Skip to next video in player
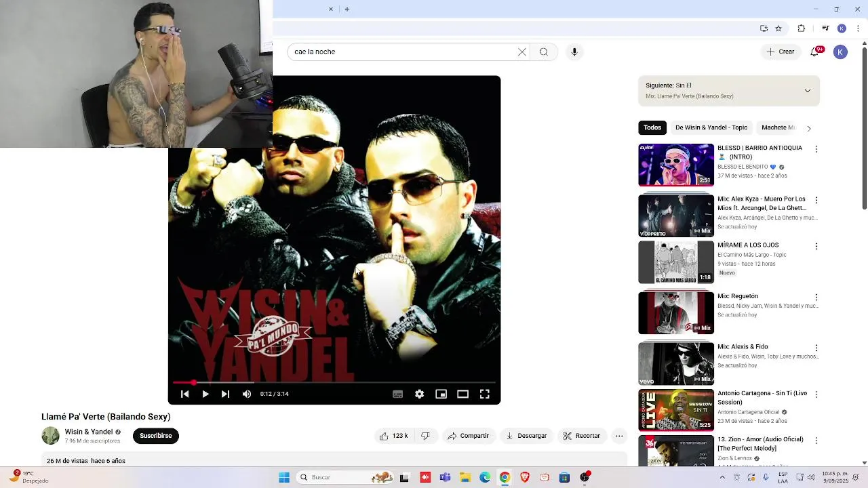 click(x=225, y=394)
